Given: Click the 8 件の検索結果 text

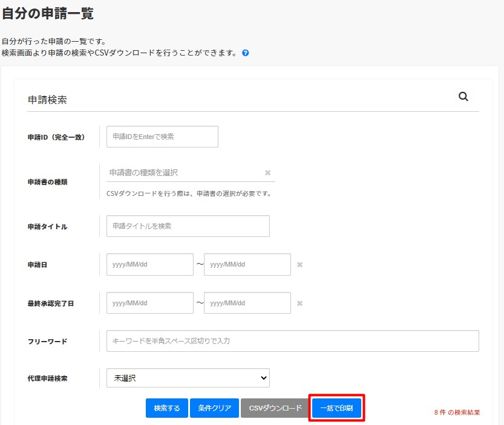Looking at the screenshot, I should click(x=457, y=412).
